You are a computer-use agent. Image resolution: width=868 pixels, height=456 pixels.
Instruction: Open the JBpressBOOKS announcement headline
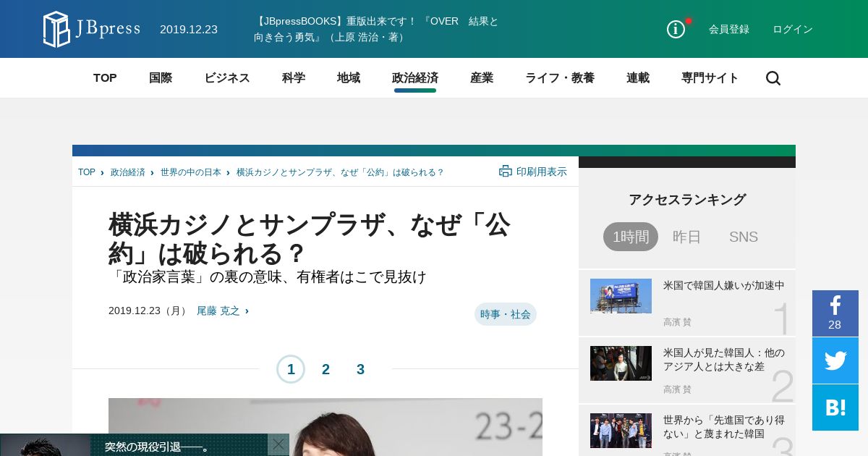376,29
